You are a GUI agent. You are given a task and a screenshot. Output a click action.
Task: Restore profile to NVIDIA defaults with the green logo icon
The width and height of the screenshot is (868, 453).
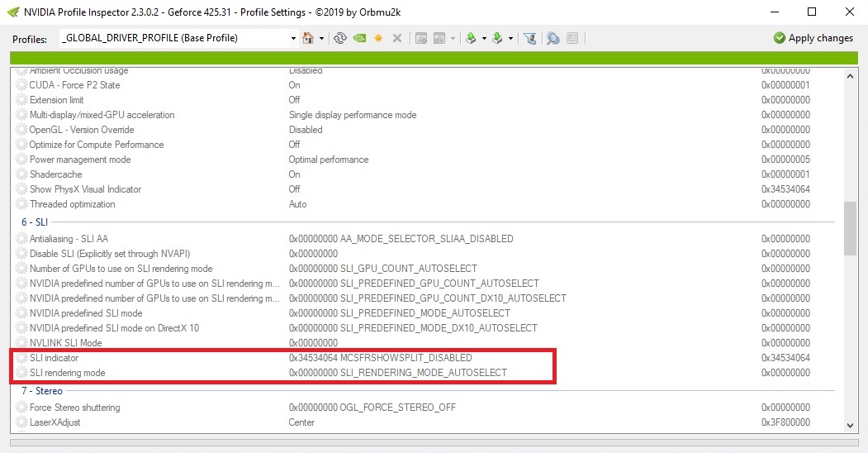360,38
